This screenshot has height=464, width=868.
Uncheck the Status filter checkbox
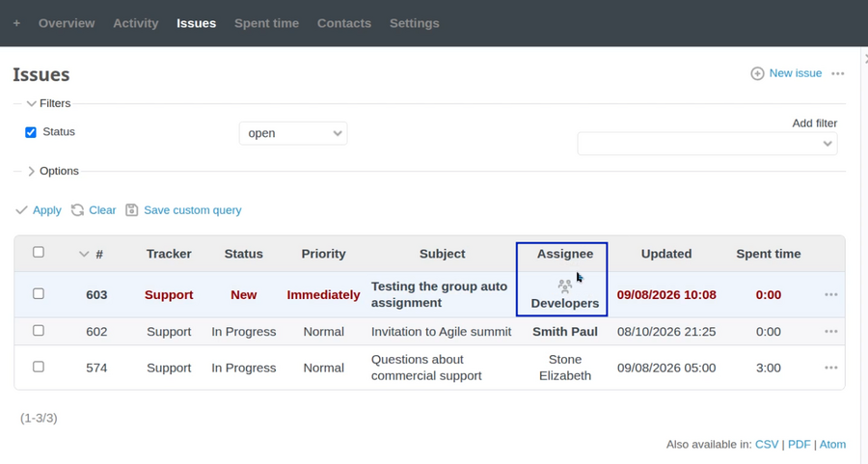(31, 132)
